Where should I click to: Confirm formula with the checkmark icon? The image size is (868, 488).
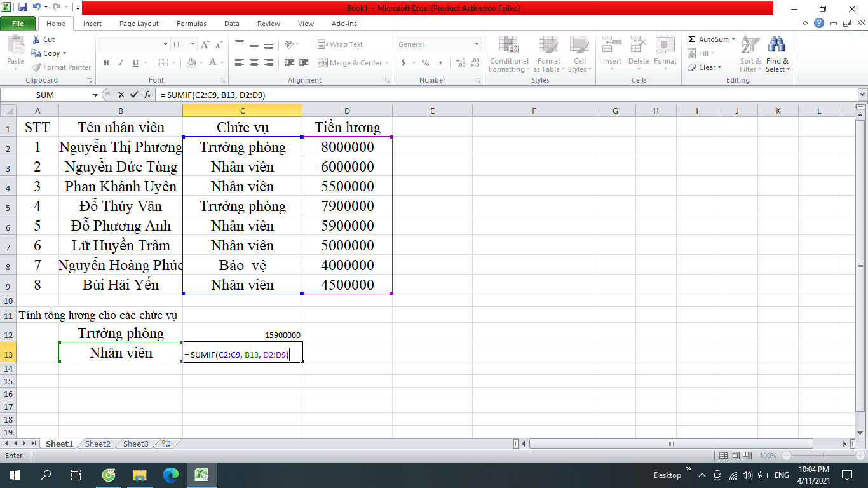133,95
